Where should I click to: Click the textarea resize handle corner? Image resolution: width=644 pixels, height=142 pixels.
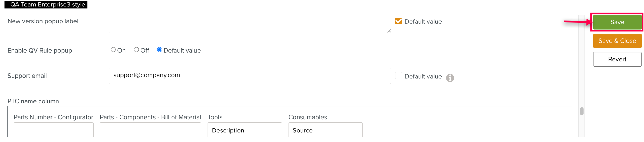click(x=389, y=31)
